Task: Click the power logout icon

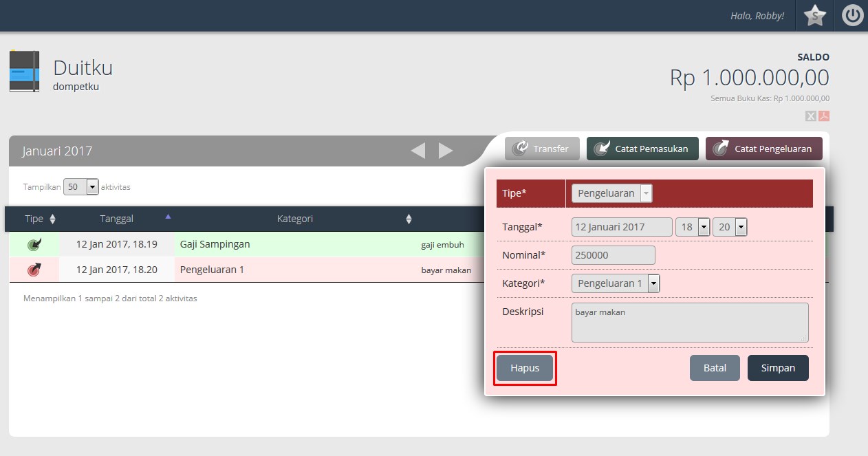Action: [852, 15]
